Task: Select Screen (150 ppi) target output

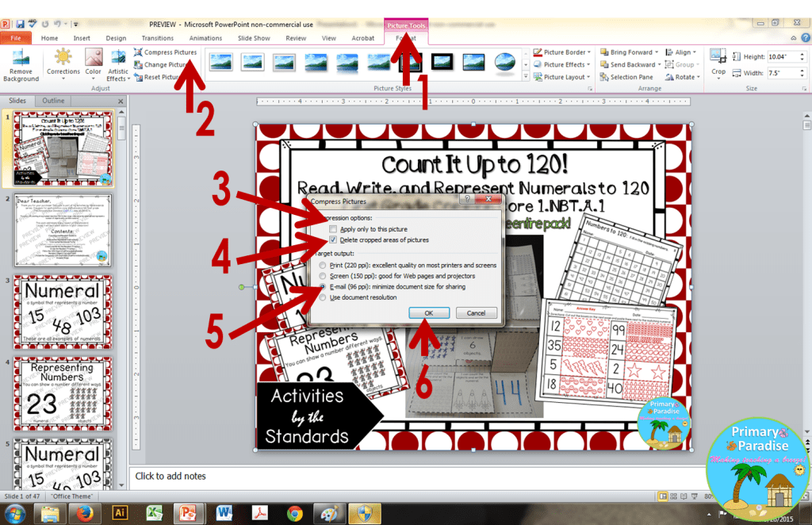Action: point(323,276)
